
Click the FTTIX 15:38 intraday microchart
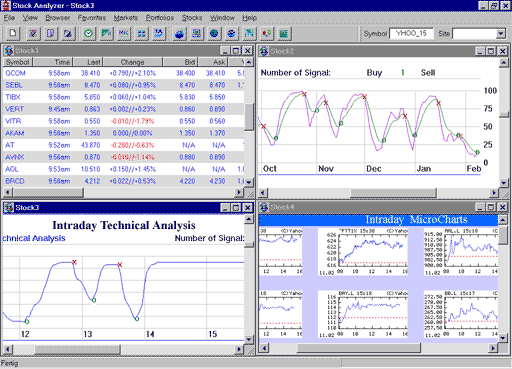[363, 252]
